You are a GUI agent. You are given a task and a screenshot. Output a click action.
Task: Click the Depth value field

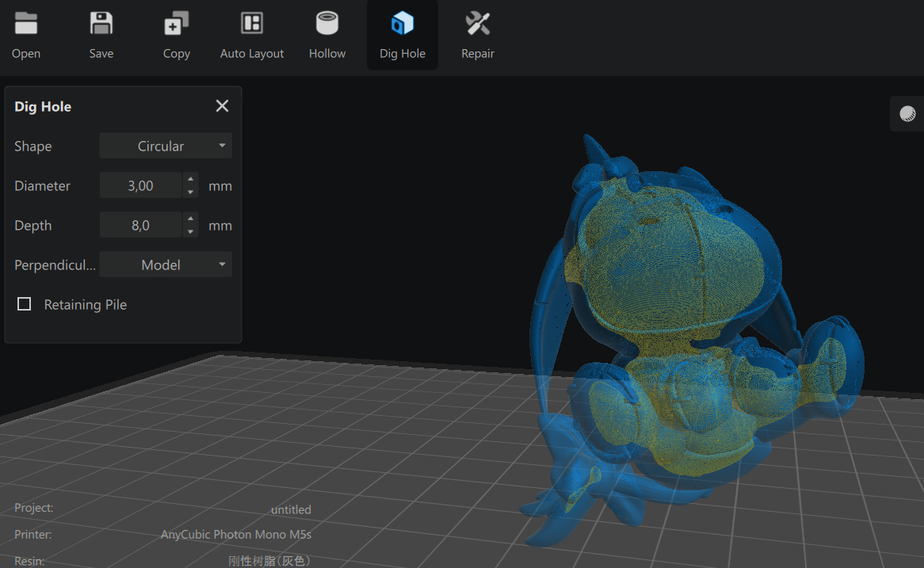pyautogui.click(x=141, y=225)
